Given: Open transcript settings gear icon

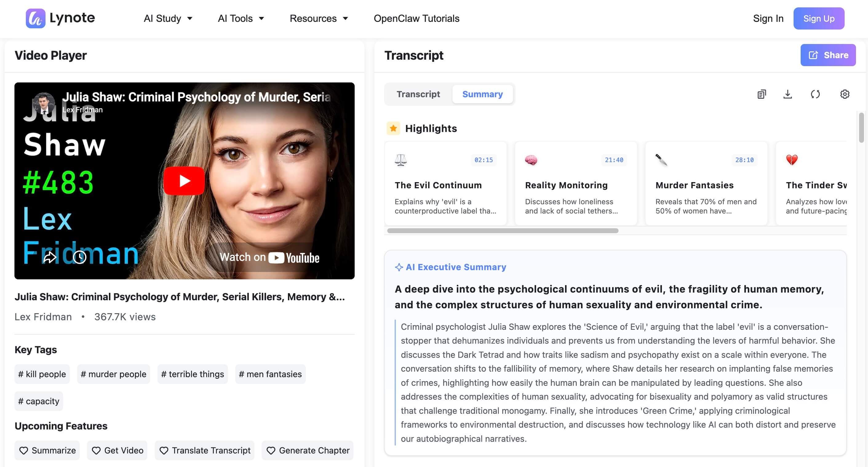Looking at the screenshot, I should point(844,94).
